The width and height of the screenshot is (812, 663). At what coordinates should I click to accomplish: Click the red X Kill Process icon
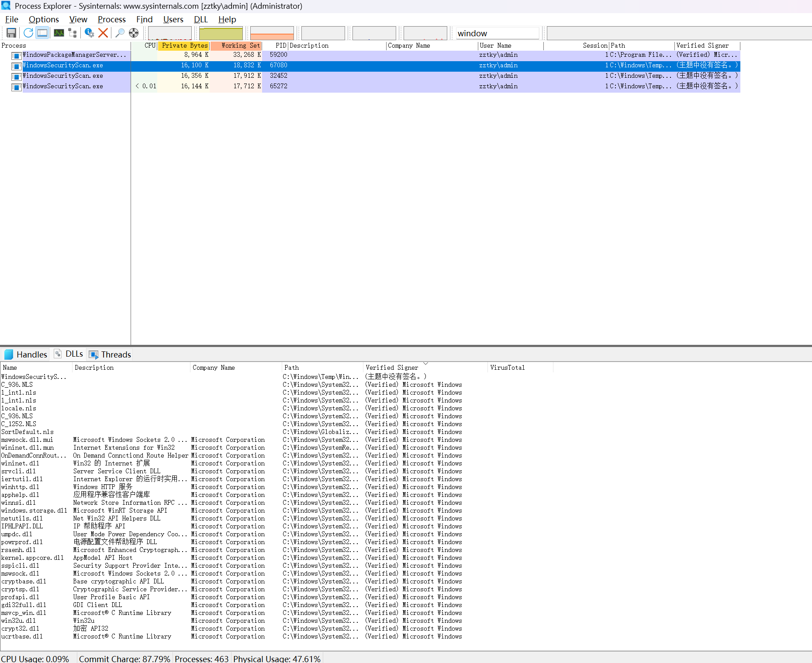[103, 33]
